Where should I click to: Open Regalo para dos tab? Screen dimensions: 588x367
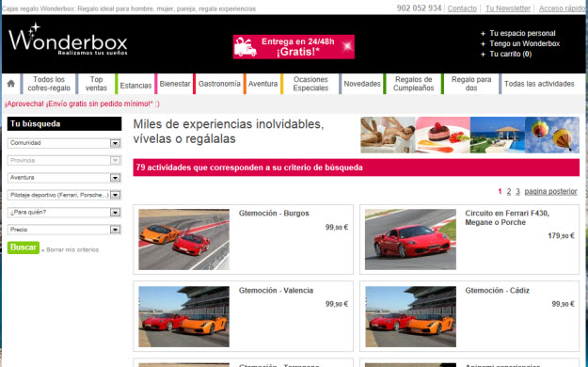point(471,84)
